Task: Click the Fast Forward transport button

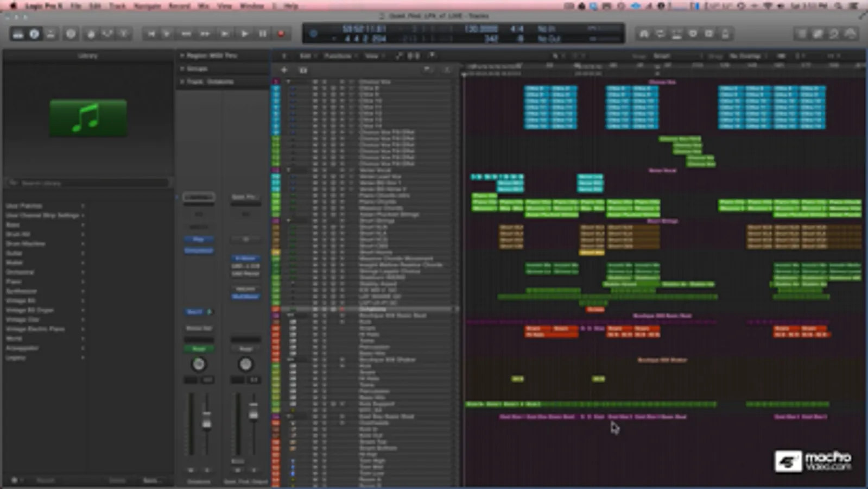Action: point(205,34)
